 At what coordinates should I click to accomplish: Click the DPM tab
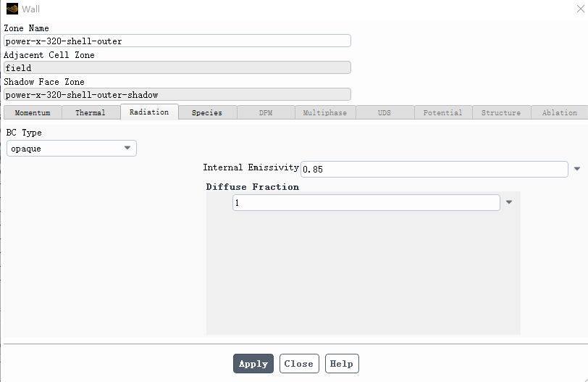click(x=266, y=113)
